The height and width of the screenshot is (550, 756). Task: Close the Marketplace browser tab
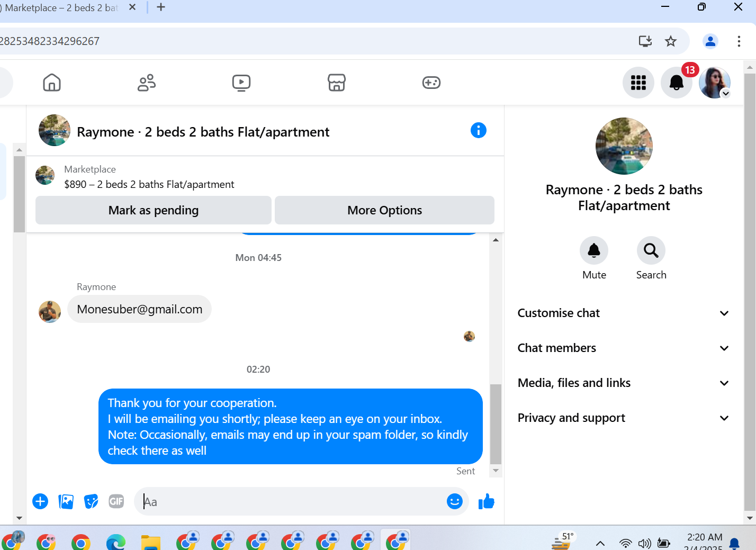click(132, 7)
